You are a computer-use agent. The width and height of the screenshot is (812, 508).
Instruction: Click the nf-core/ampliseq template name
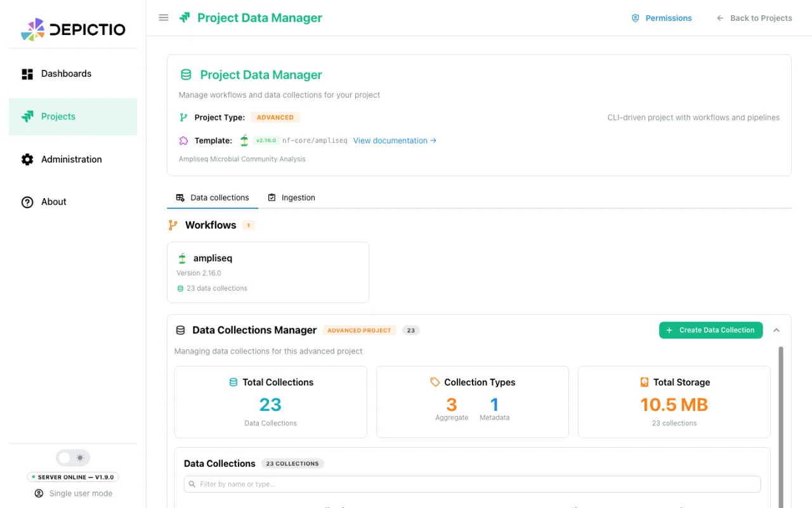(315, 141)
